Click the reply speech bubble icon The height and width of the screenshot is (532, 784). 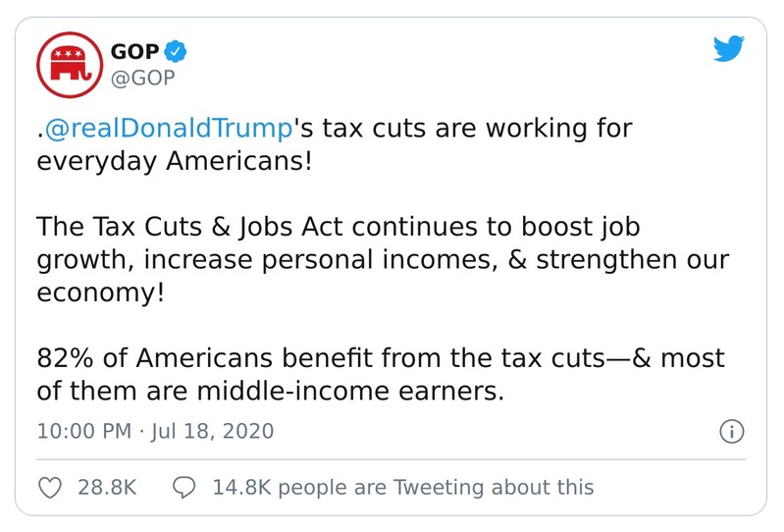click(183, 487)
